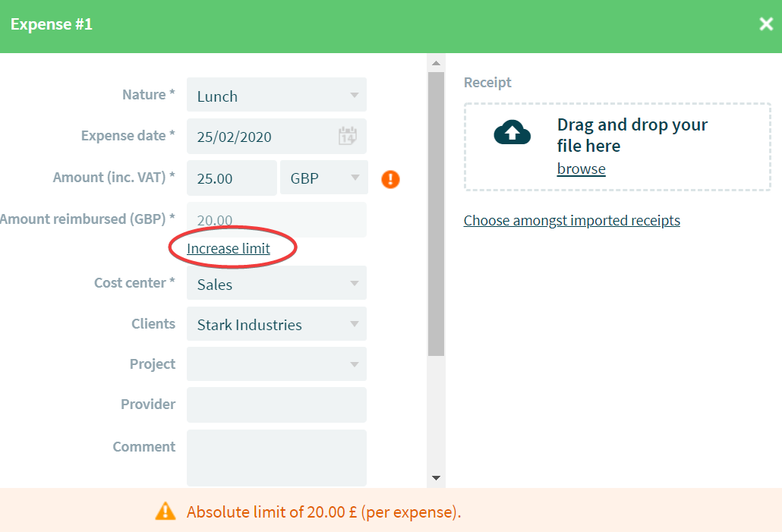Click the Amount reimbursed (GBP) * label

(x=88, y=219)
